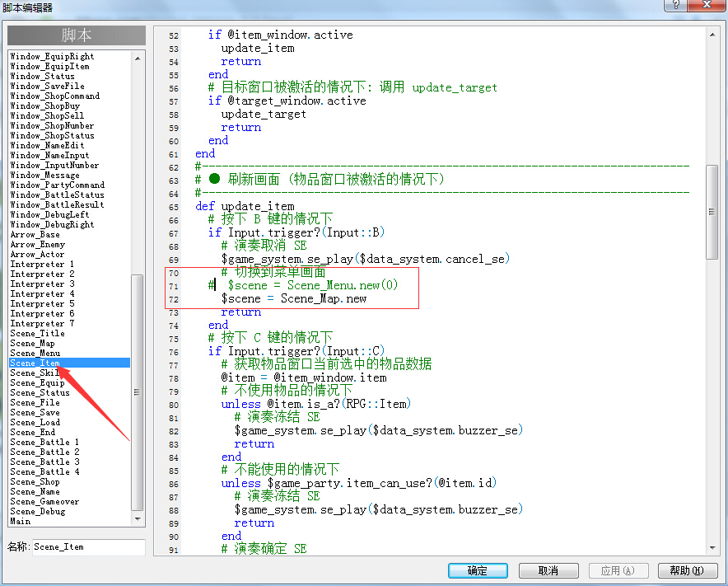Open the Window_Message script

45,176
